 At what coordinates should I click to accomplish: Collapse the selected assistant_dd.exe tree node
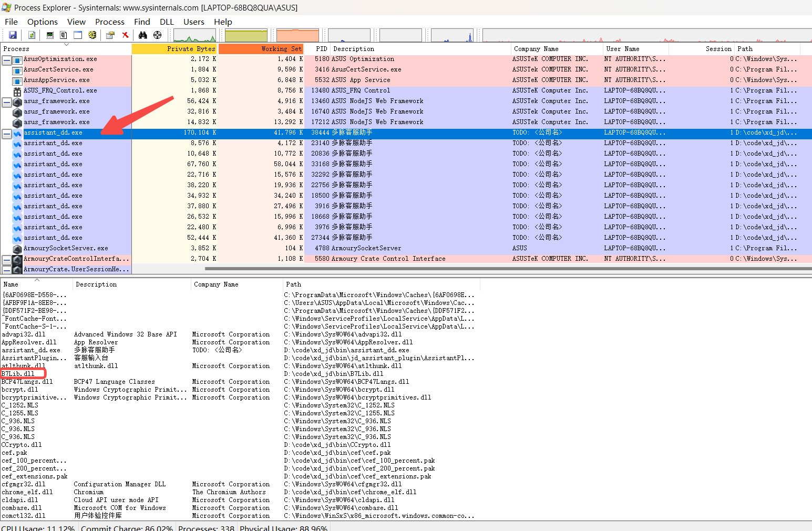tap(6, 134)
